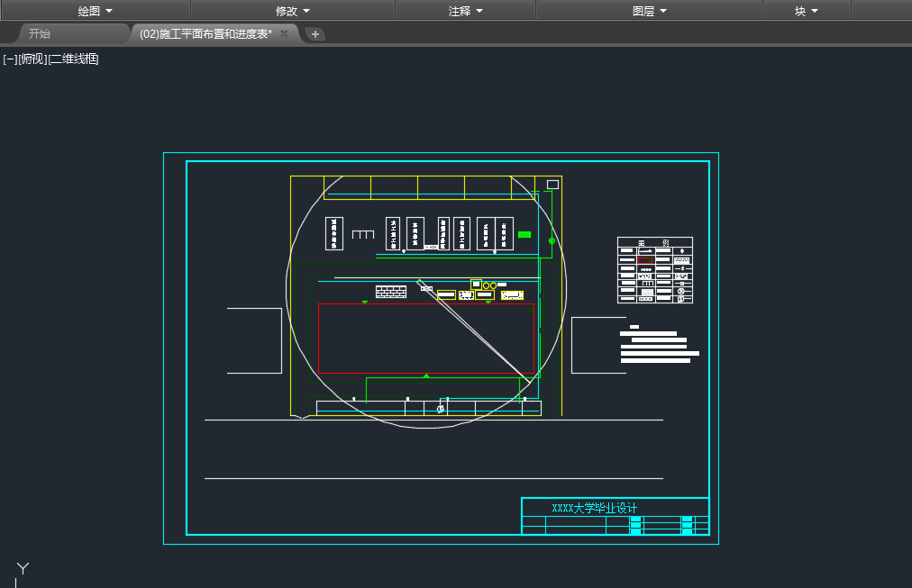The height and width of the screenshot is (588, 912).
Task: Switch to the 开始 tab
Action: 40,34
